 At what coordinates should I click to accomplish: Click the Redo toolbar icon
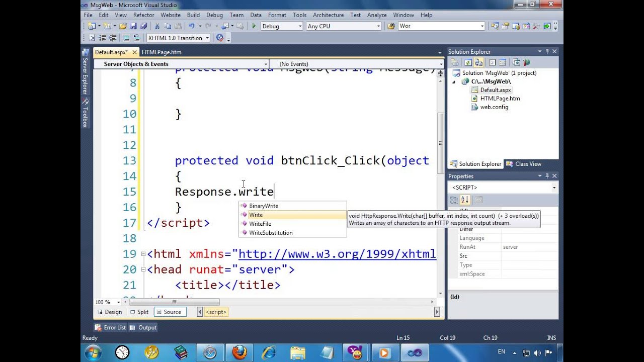pyautogui.click(x=208, y=26)
